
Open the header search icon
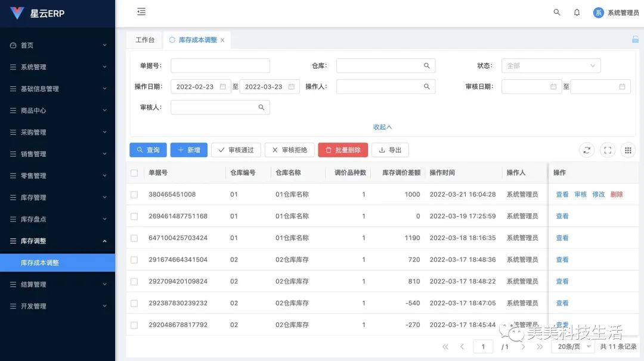point(556,13)
